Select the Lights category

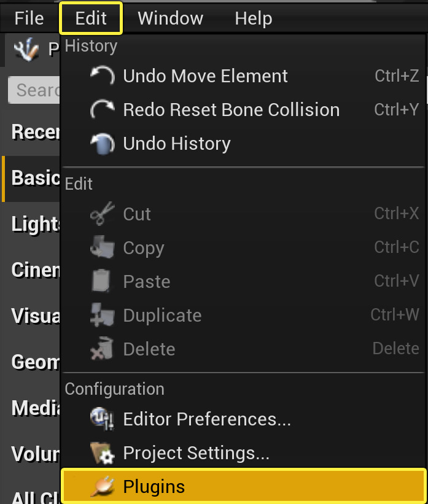(29, 224)
